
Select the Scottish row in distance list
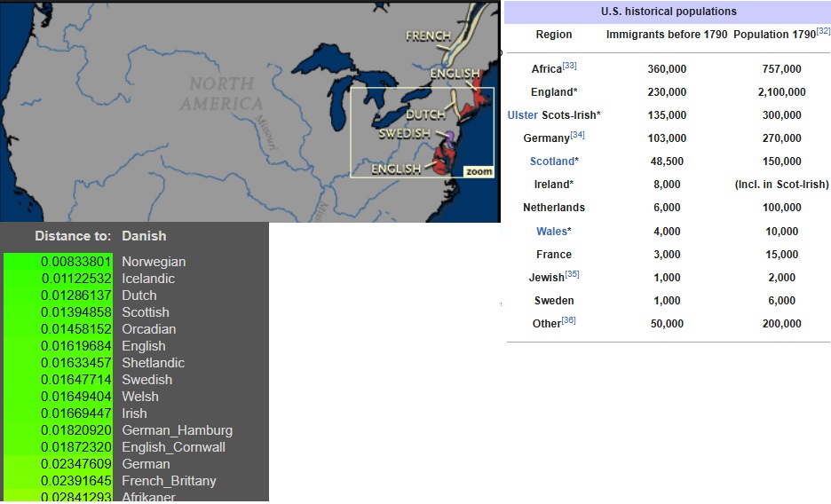(136, 312)
